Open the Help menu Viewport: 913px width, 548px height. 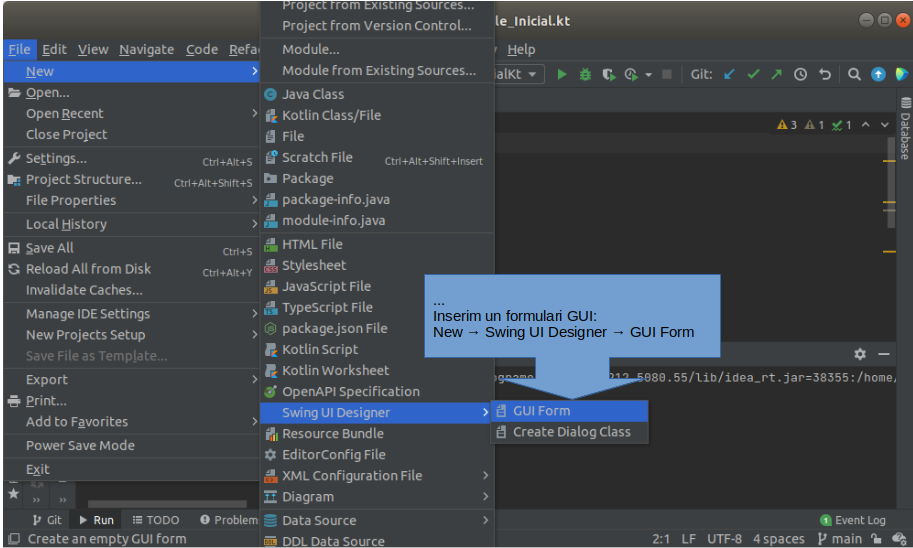click(521, 50)
